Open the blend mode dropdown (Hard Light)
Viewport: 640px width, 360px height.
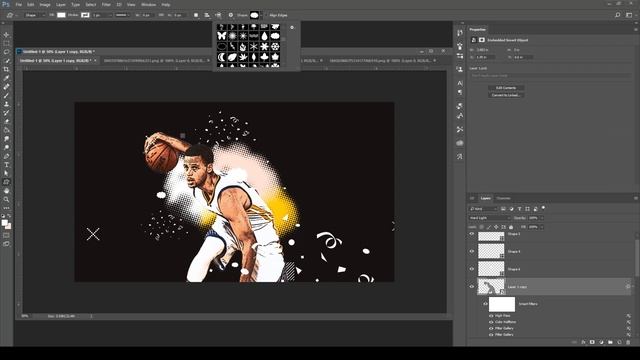pyautogui.click(x=489, y=218)
